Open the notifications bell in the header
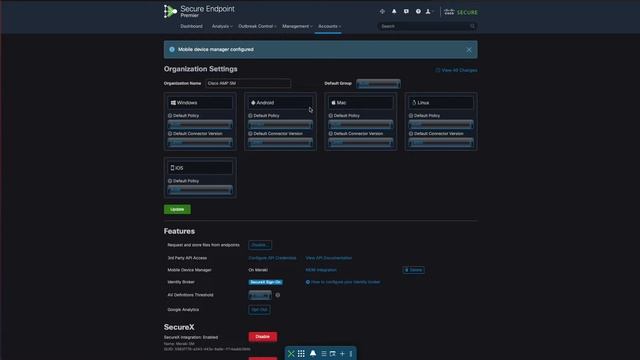The width and height of the screenshot is (640, 360). tap(394, 11)
